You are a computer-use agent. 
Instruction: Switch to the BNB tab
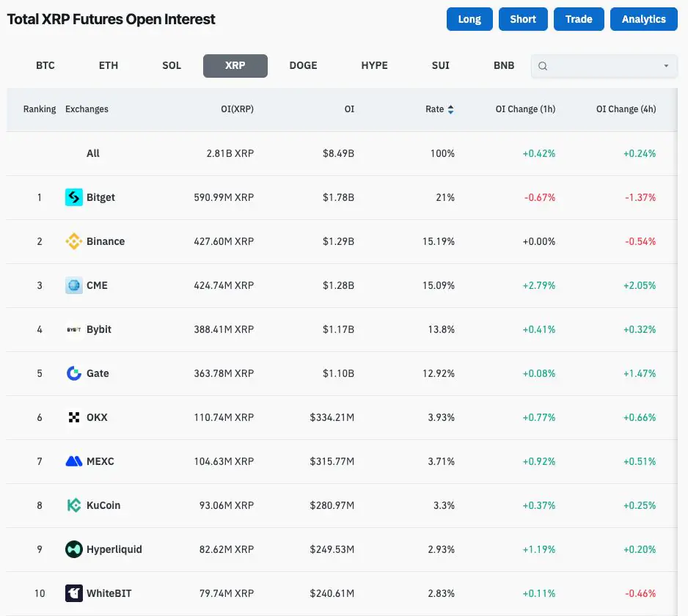504,66
